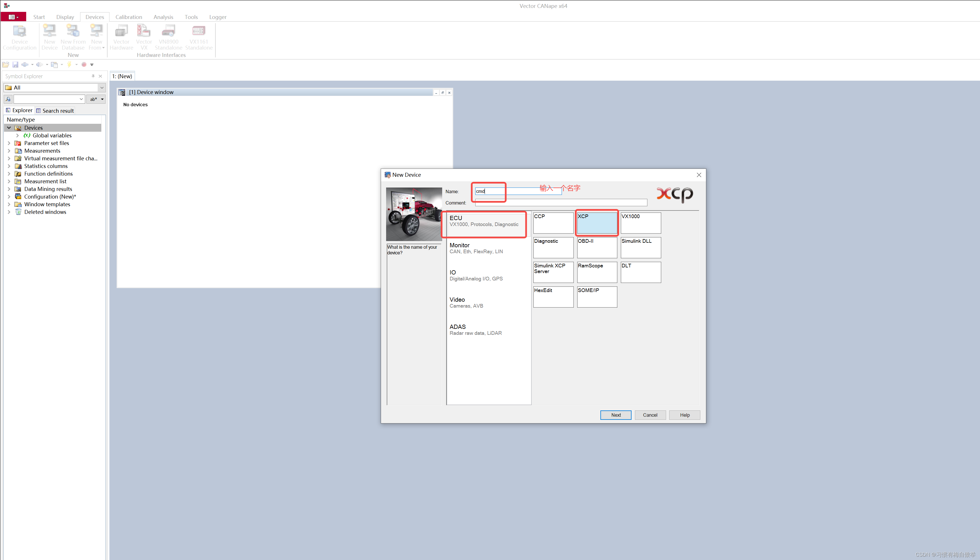
Task: Start symbol search with the magnifier icon
Action: coord(8,99)
